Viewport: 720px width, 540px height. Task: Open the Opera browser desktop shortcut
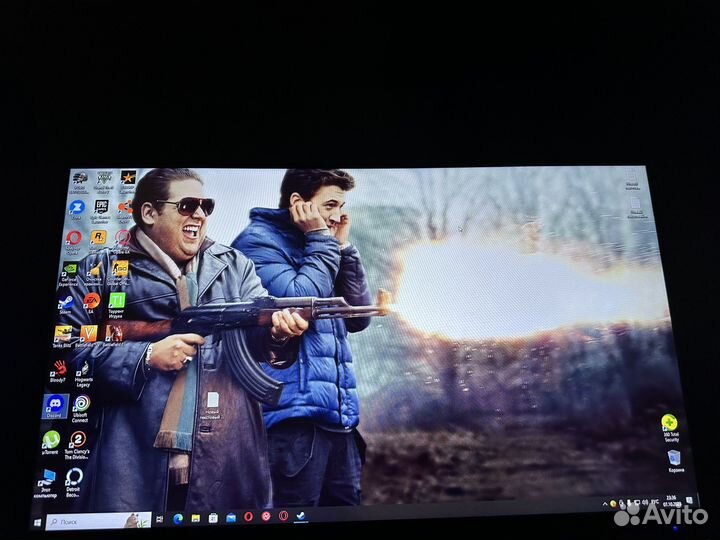coord(73,242)
